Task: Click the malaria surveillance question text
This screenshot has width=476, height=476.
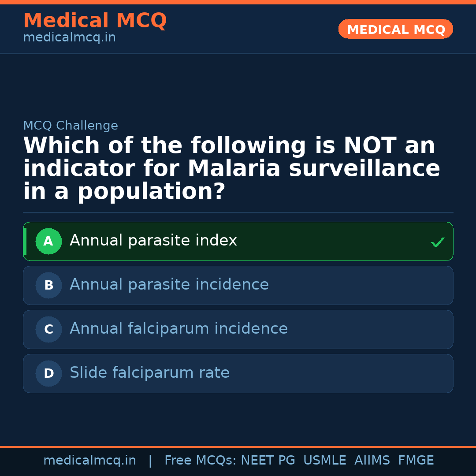Action: pyautogui.click(x=231, y=169)
